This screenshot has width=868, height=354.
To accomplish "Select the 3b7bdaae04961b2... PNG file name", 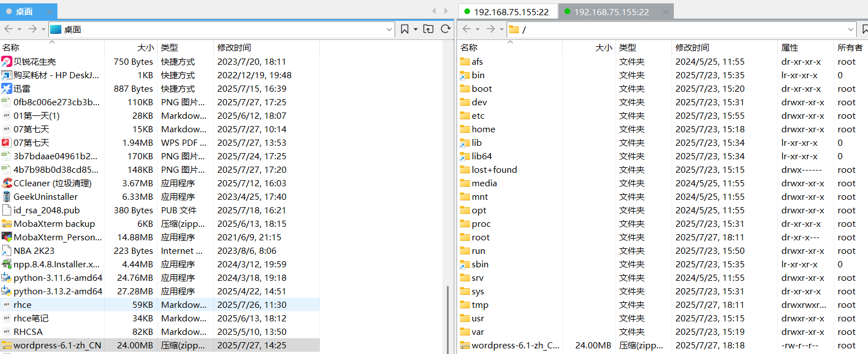I will tap(56, 156).
